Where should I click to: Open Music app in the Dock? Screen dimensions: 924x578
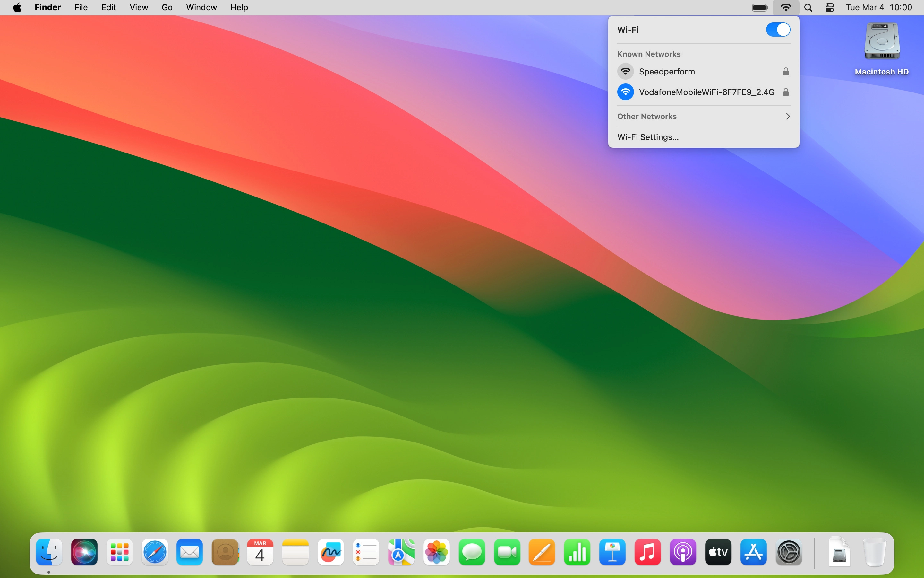[647, 552]
